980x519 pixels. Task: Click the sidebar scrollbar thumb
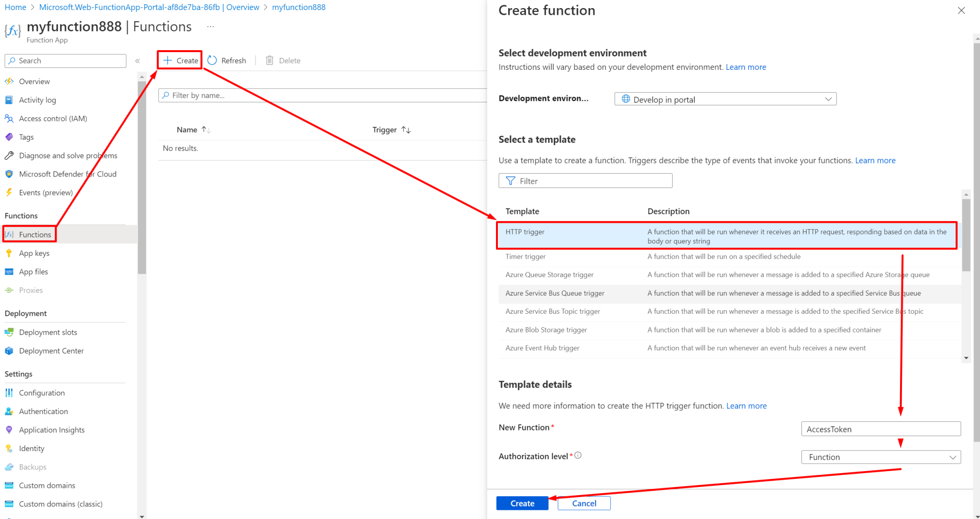[x=142, y=177]
